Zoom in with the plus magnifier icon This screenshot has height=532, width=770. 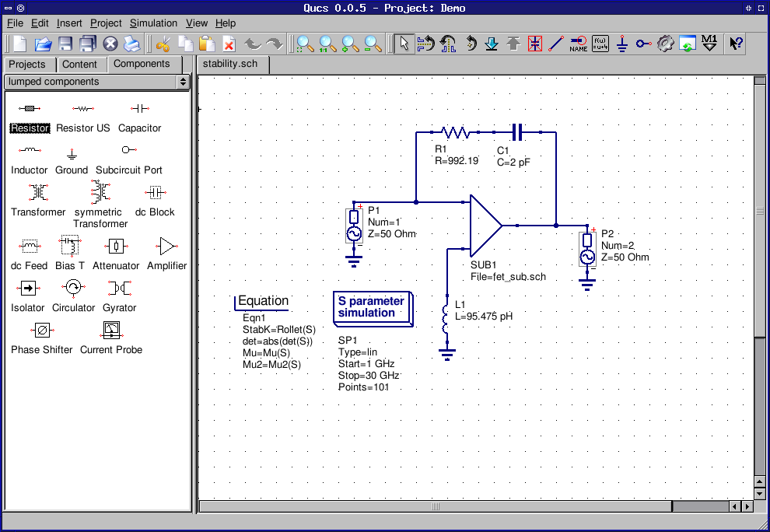point(350,44)
